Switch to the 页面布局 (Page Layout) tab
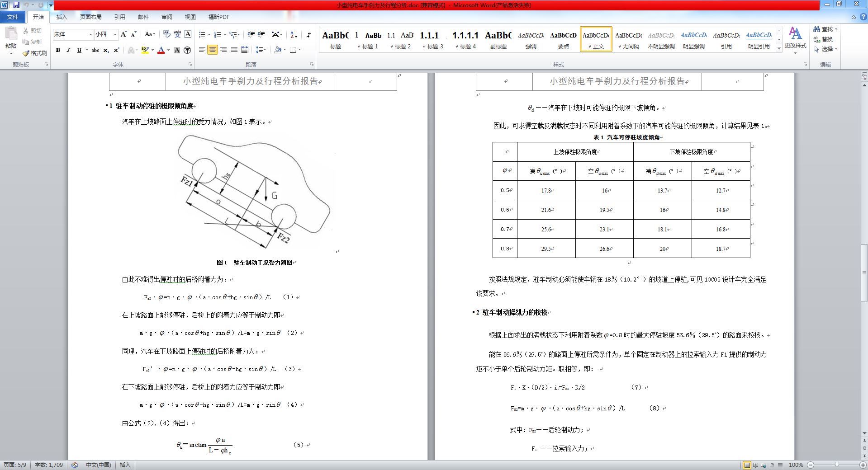The height and width of the screenshot is (470, 868). click(90, 17)
